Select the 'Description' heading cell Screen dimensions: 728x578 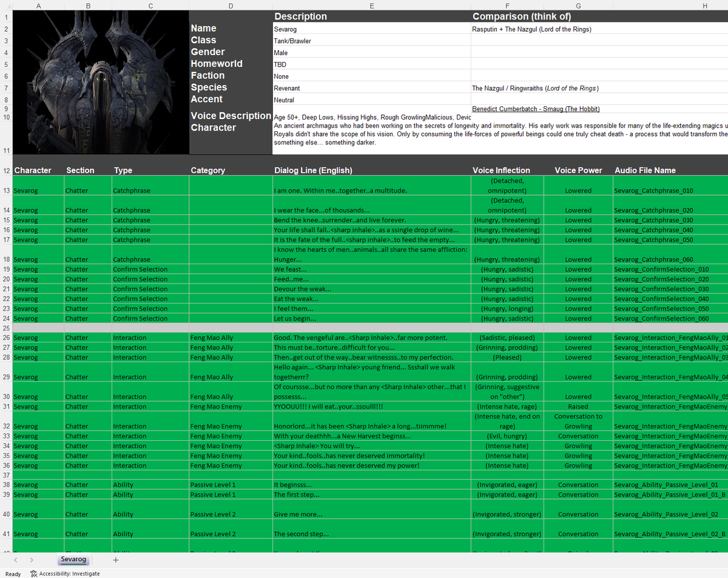coord(371,16)
